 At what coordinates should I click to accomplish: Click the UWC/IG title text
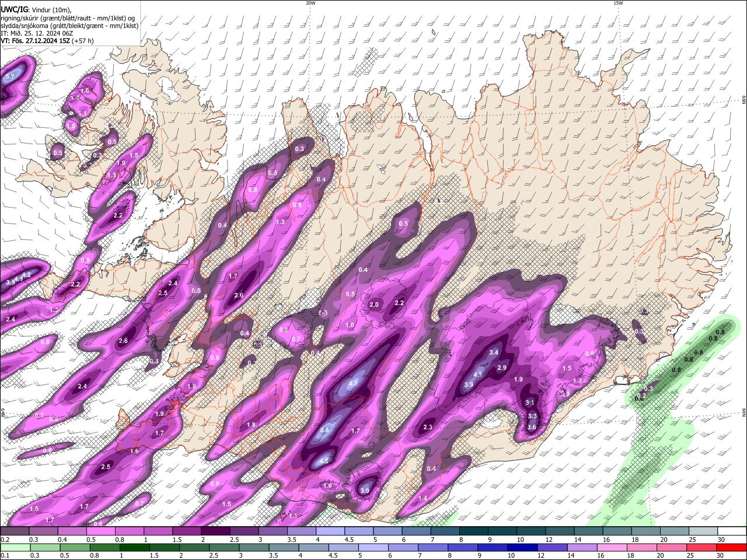(x=15, y=9)
